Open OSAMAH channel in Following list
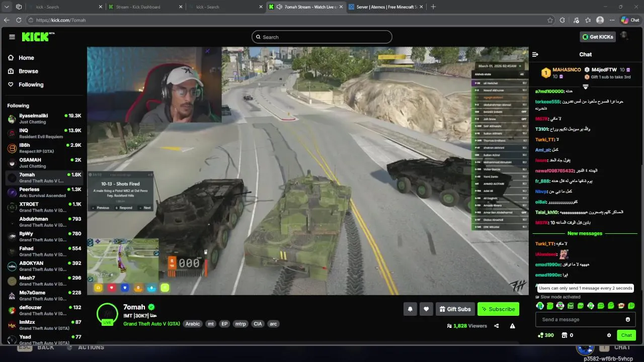The height and width of the screenshot is (362, 644). 44,163
